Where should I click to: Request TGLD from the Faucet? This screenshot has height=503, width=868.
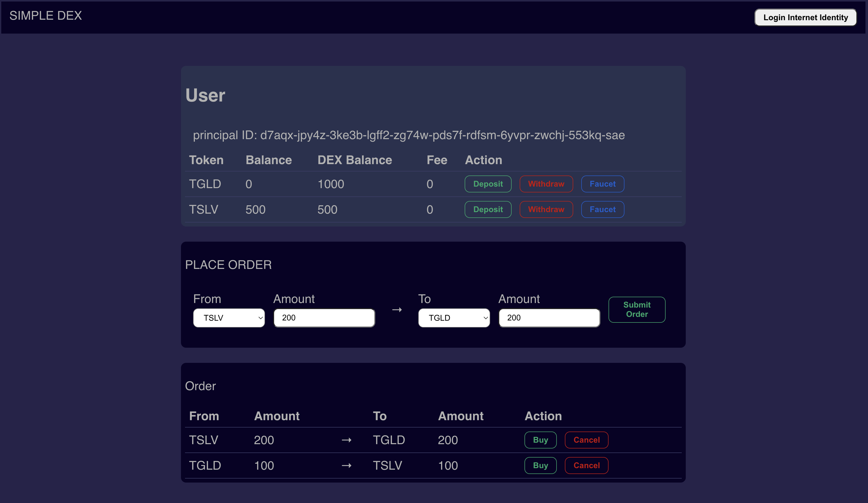[602, 184]
